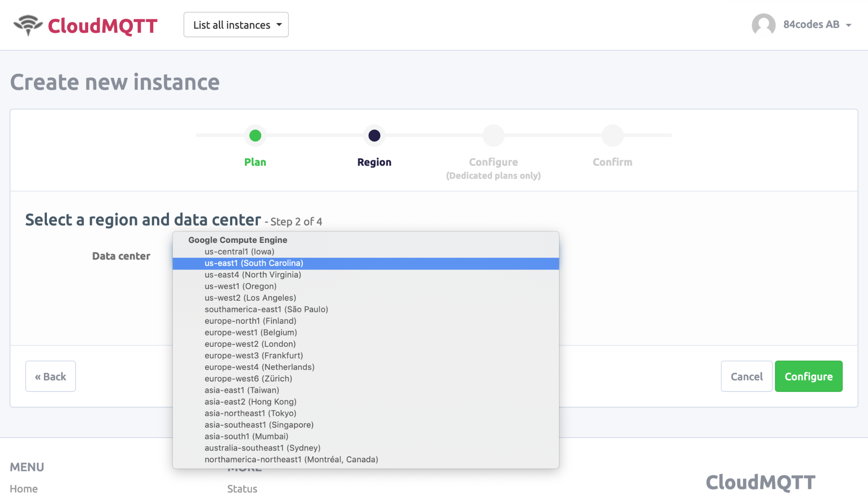Select us-central1 (Iowa) data center

tap(366, 252)
